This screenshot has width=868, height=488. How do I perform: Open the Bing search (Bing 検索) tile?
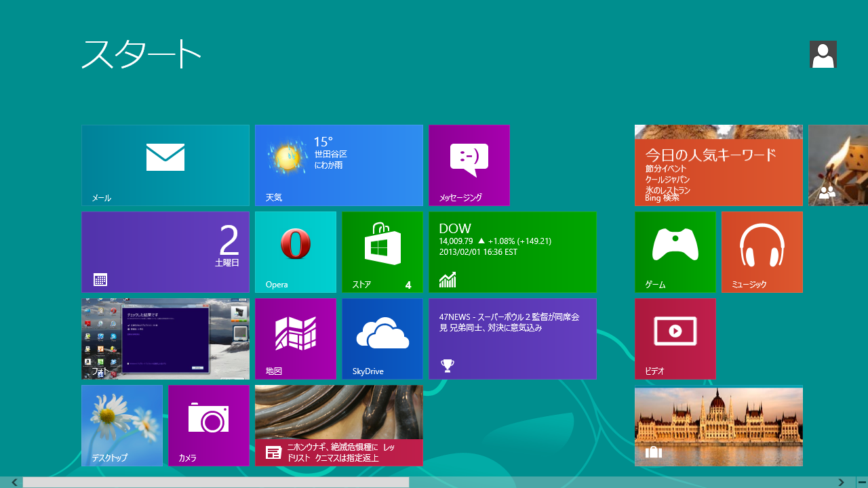tap(719, 165)
